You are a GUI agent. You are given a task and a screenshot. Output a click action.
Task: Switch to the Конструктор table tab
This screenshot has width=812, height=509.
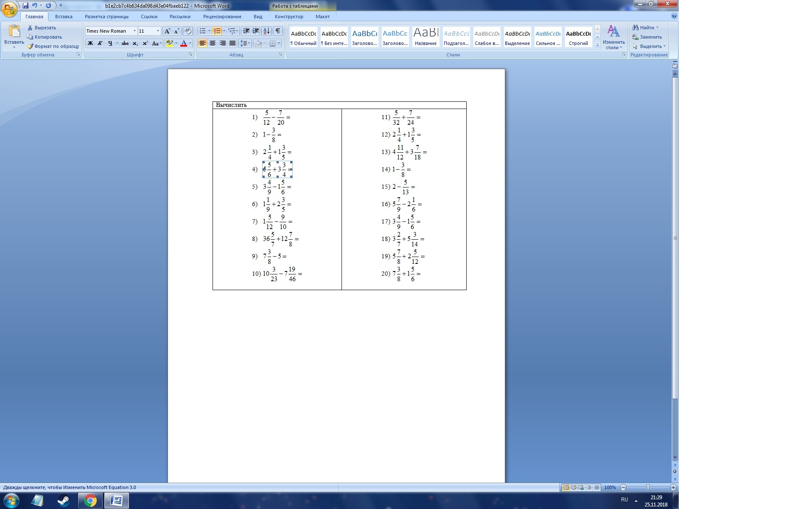[289, 17]
